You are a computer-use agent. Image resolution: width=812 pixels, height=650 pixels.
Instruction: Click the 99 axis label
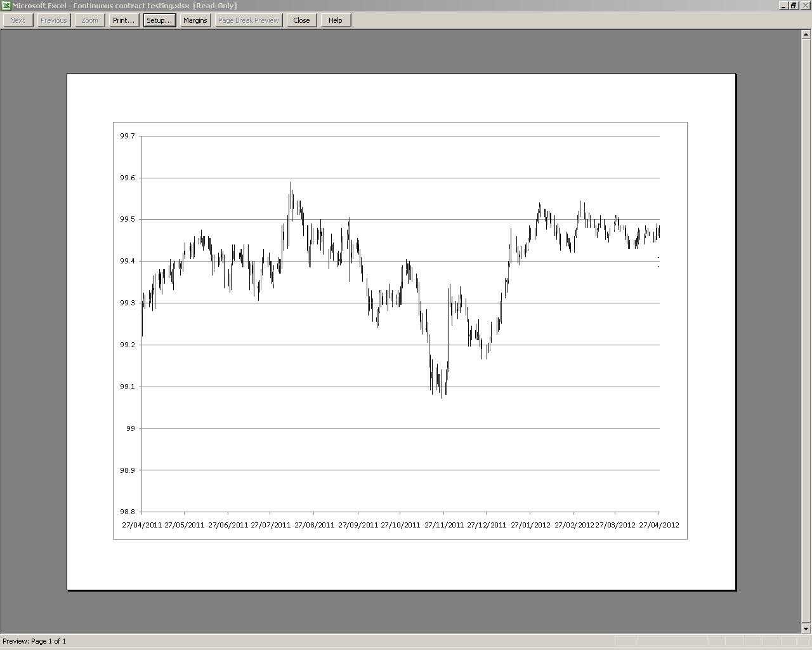(131, 428)
